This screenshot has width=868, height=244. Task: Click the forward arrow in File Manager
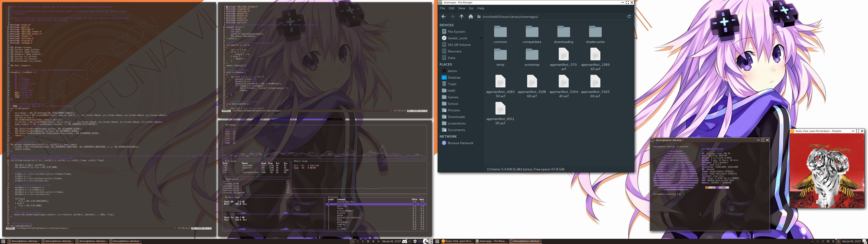click(452, 16)
